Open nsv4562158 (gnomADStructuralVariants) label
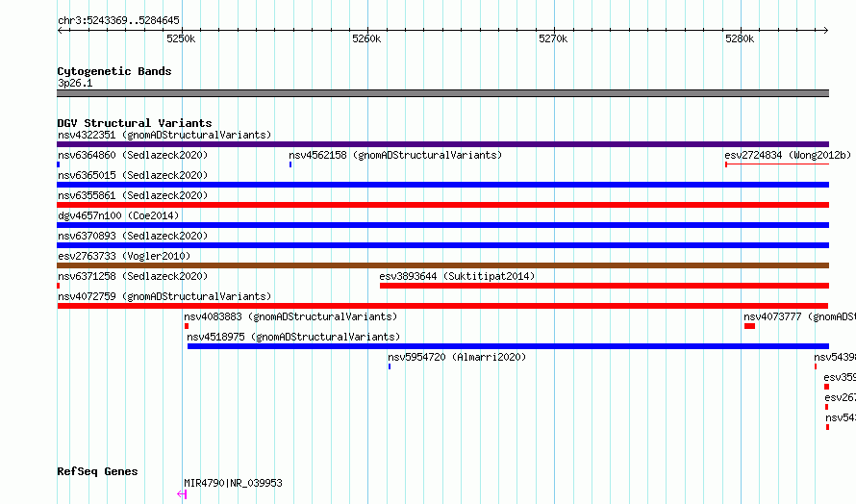This screenshot has width=856, height=504. 395,155
